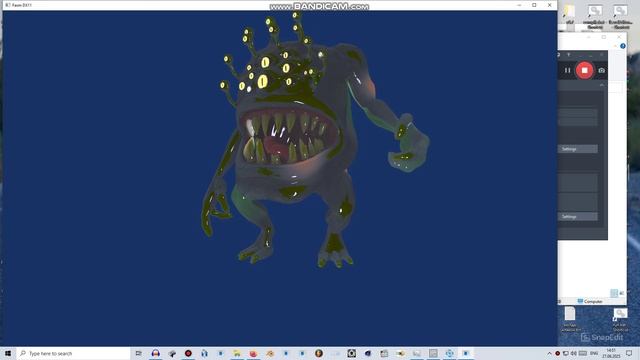
Task: Open Task View from the taskbar
Action: click(x=139, y=353)
